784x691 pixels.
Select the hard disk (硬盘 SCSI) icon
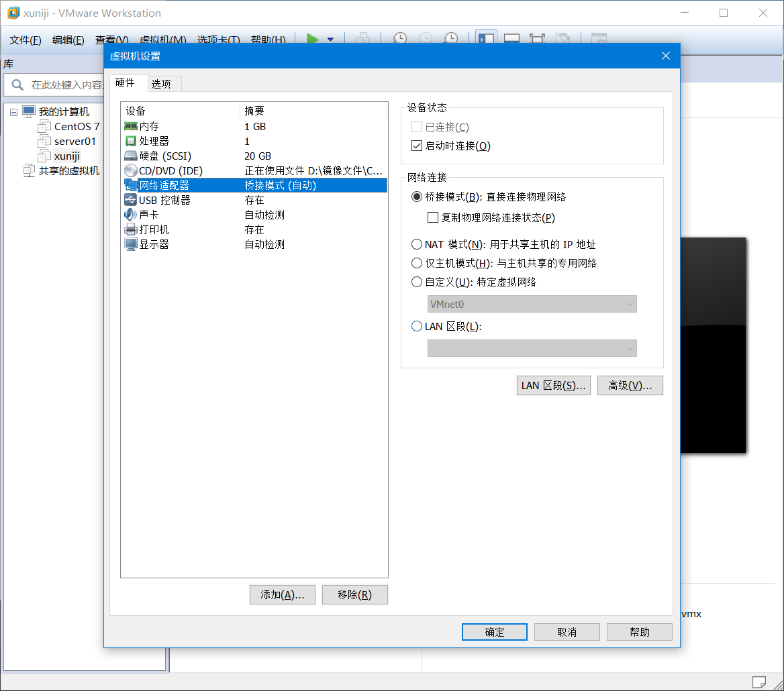pyautogui.click(x=130, y=156)
